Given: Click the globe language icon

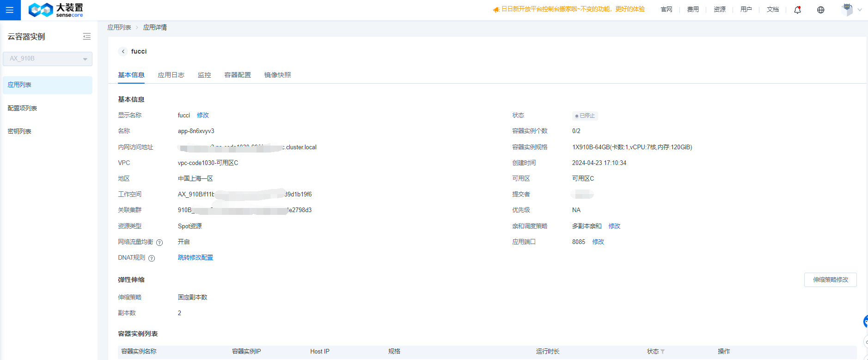Looking at the screenshot, I should coord(820,10).
